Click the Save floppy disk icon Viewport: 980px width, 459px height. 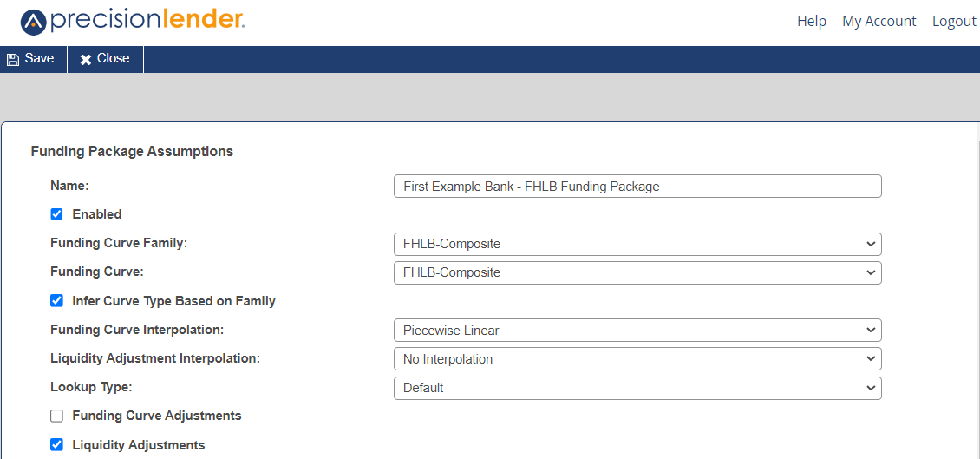(12, 59)
